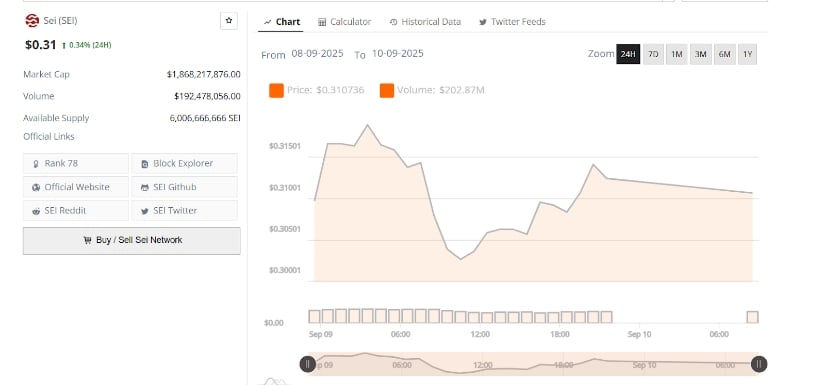The height and width of the screenshot is (385, 825).
Task: Open the SEI Github link
Action: point(184,187)
